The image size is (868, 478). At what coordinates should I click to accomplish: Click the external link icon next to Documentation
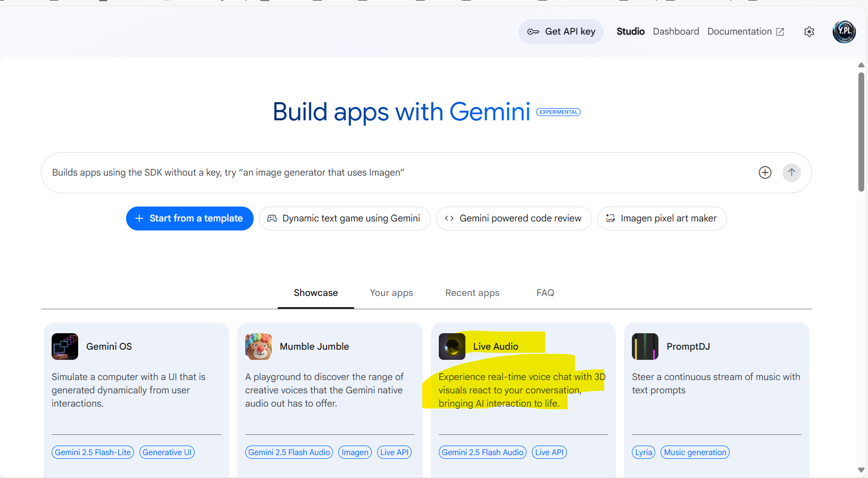780,32
